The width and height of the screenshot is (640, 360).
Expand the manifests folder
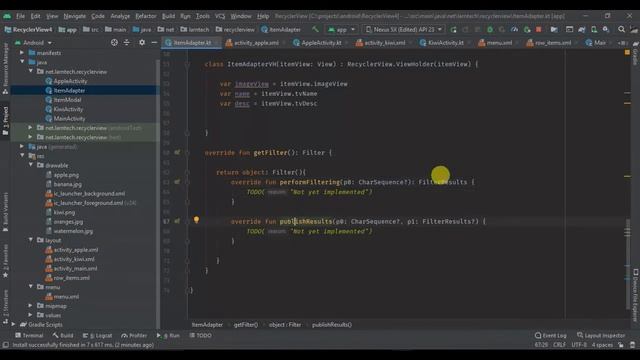[x=22, y=53]
